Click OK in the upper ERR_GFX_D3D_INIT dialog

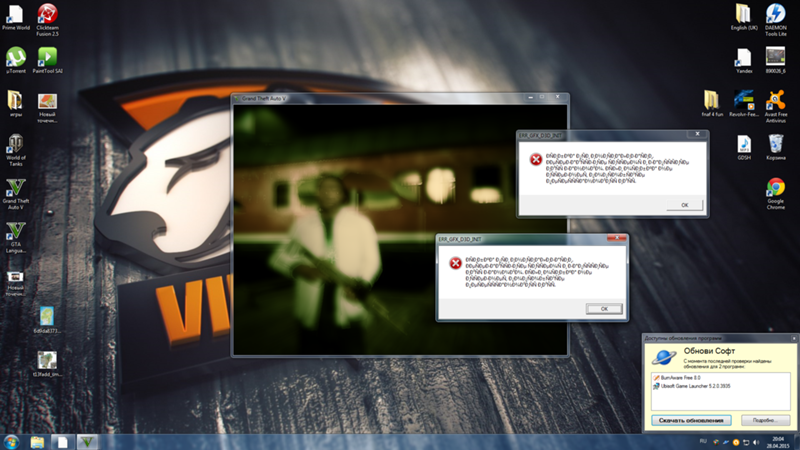(x=685, y=205)
